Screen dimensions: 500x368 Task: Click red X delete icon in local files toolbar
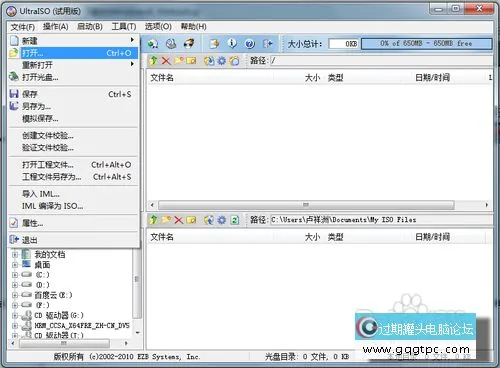pyautogui.click(x=179, y=220)
